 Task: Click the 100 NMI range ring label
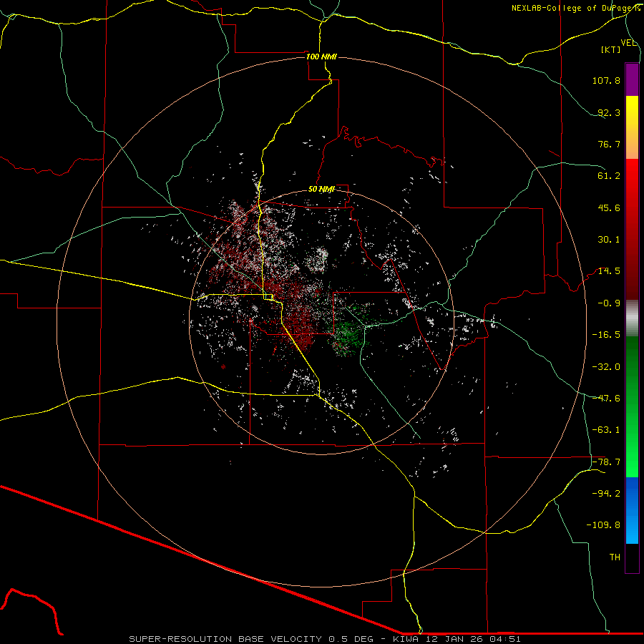(x=321, y=57)
